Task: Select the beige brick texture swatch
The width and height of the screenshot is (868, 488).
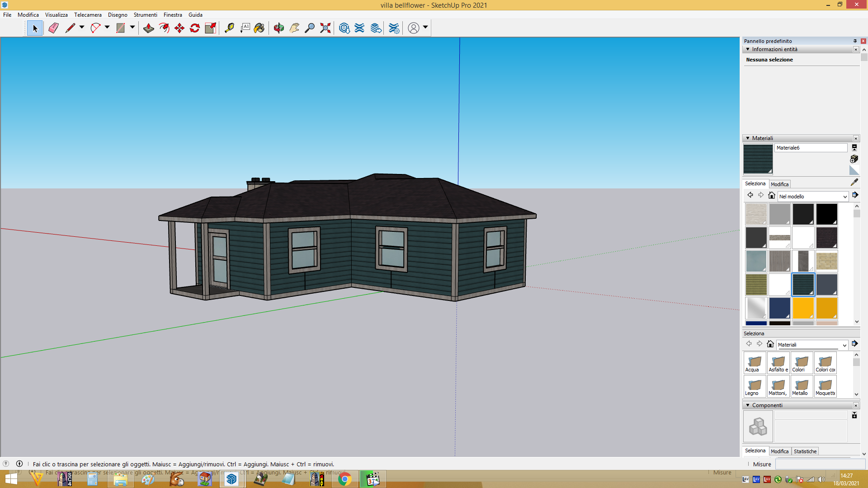Action: pyautogui.click(x=826, y=261)
